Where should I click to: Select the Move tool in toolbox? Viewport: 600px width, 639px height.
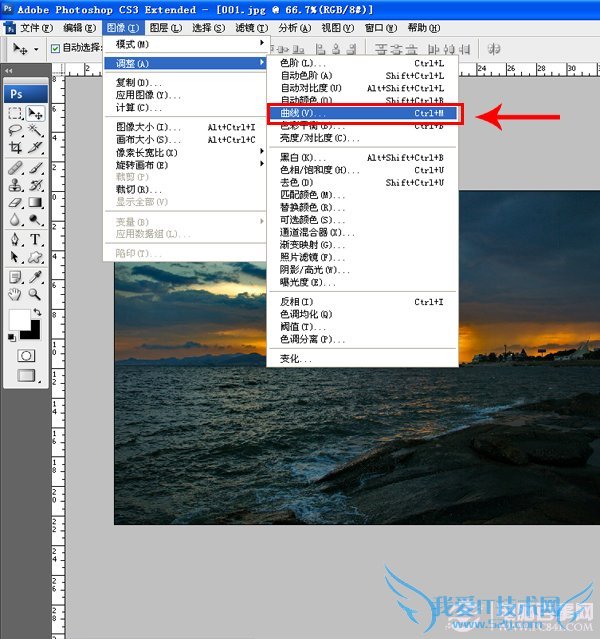pos(35,114)
